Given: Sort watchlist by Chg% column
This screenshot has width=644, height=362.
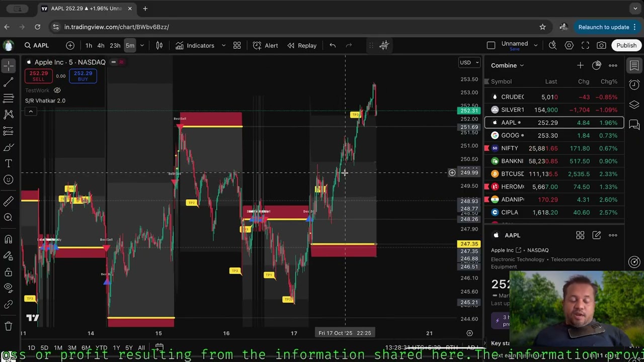Looking at the screenshot, I should coord(609,81).
